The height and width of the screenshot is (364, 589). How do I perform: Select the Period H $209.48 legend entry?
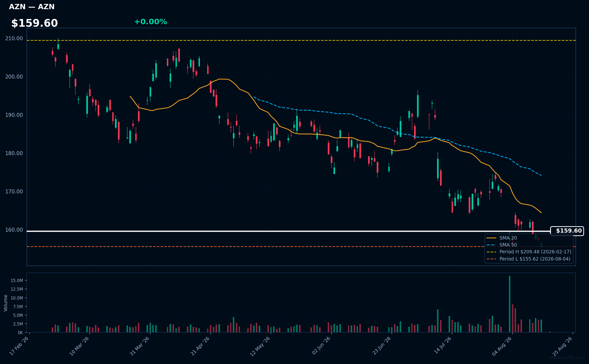click(x=535, y=252)
